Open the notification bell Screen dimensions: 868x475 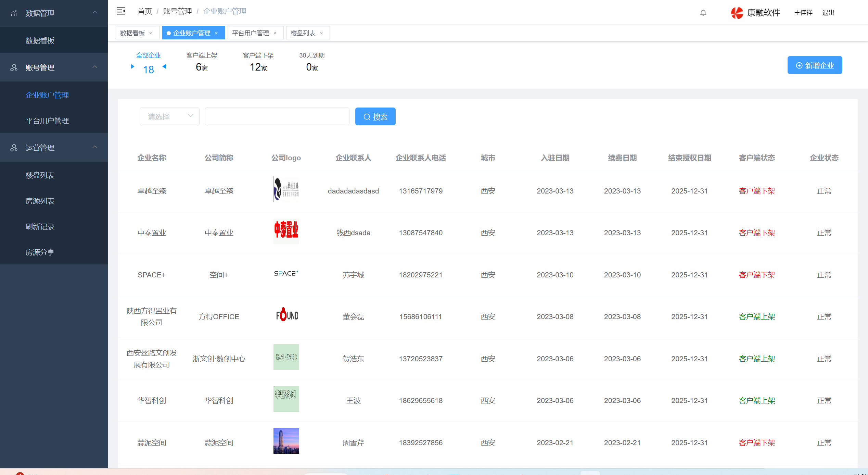click(x=703, y=13)
